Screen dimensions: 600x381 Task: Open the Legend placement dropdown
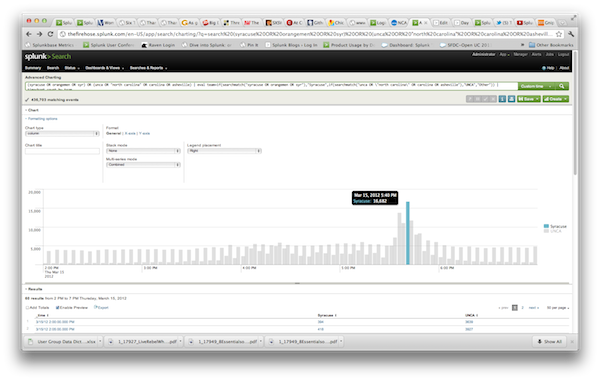pyautogui.click(x=224, y=151)
